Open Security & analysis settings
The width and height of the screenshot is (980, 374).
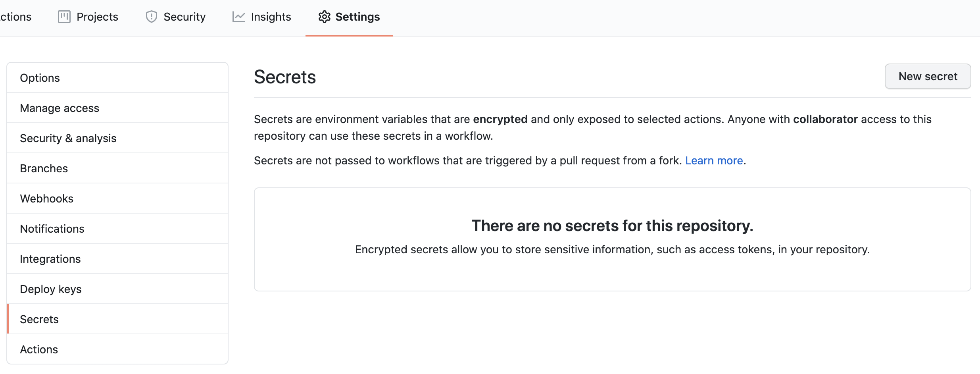coord(68,138)
